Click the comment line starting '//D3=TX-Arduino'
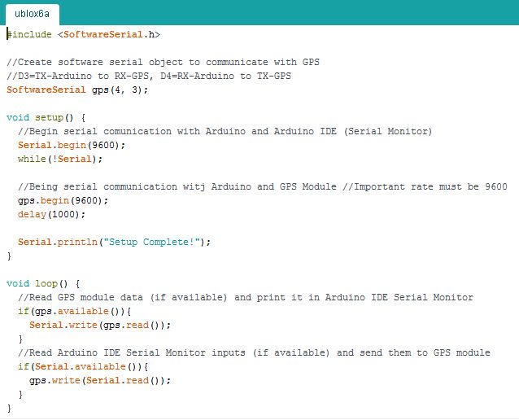Viewport: 519px width, 420px height. (x=149, y=77)
